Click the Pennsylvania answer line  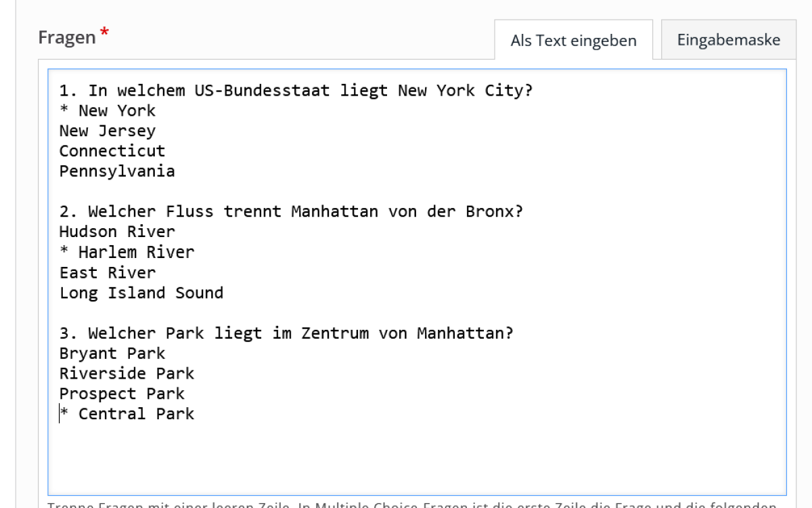pyautogui.click(x=117, y=171)
